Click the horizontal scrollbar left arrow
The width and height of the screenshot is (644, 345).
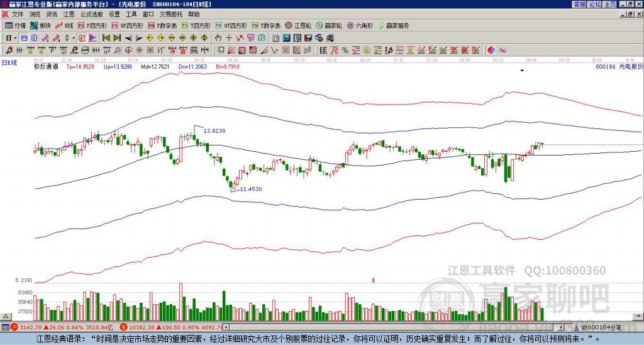(226, 327)
